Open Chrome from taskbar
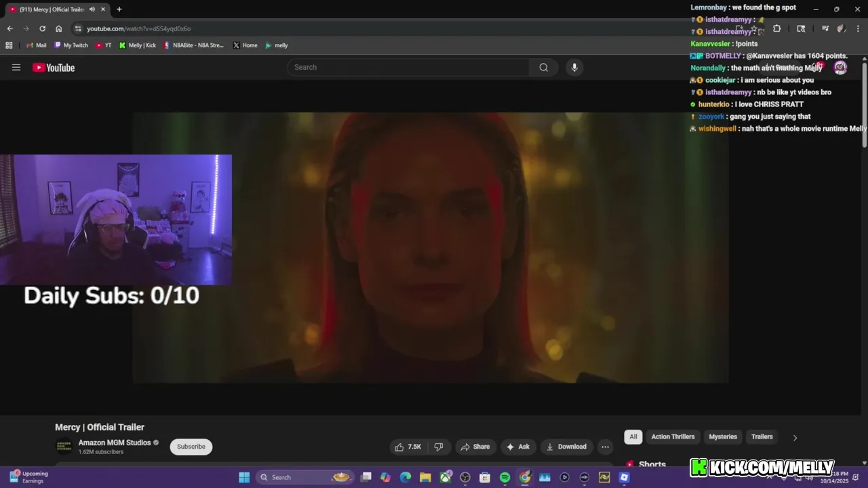This screenshot has width=868, height=488. coord(525,477)
